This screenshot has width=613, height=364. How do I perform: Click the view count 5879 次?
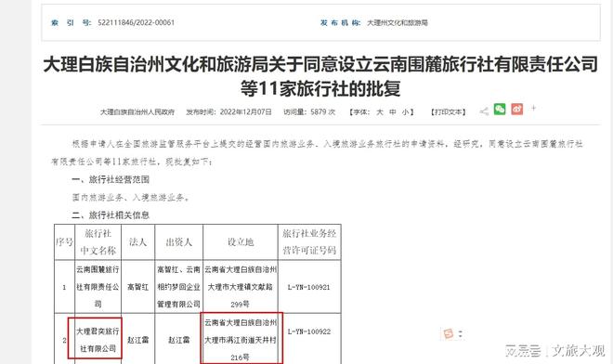pyautogui.click(x=323, y=112)
